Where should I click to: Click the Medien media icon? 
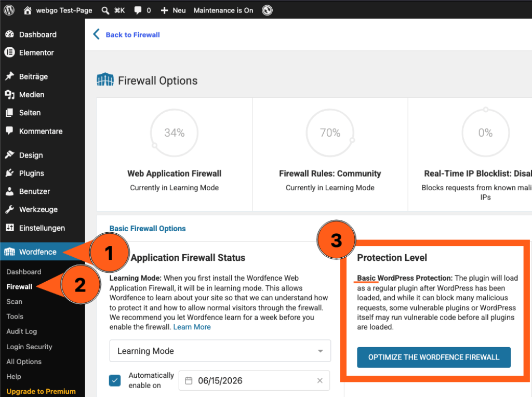coord(9,95)
